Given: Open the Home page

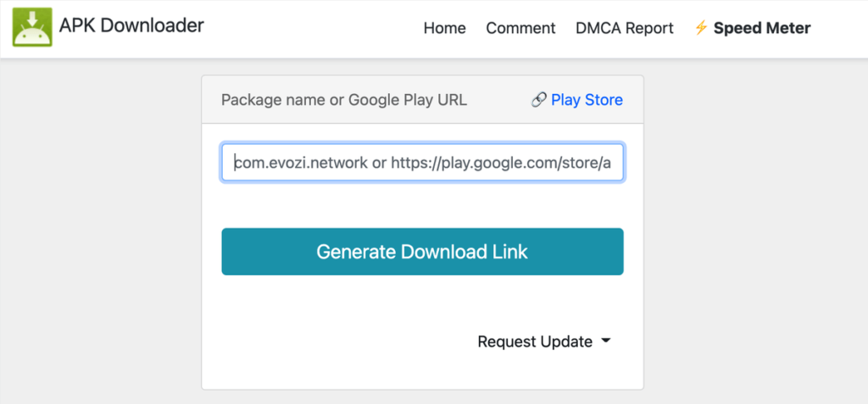Looking at the screenshot, I should click(x=444, y=28).
